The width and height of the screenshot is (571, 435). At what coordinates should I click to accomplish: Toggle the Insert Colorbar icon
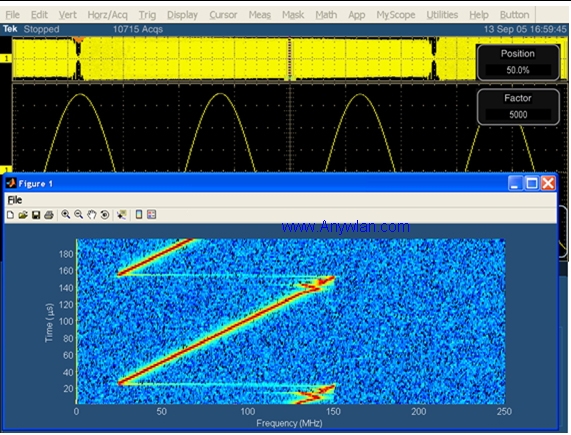[x=139, y=215]
